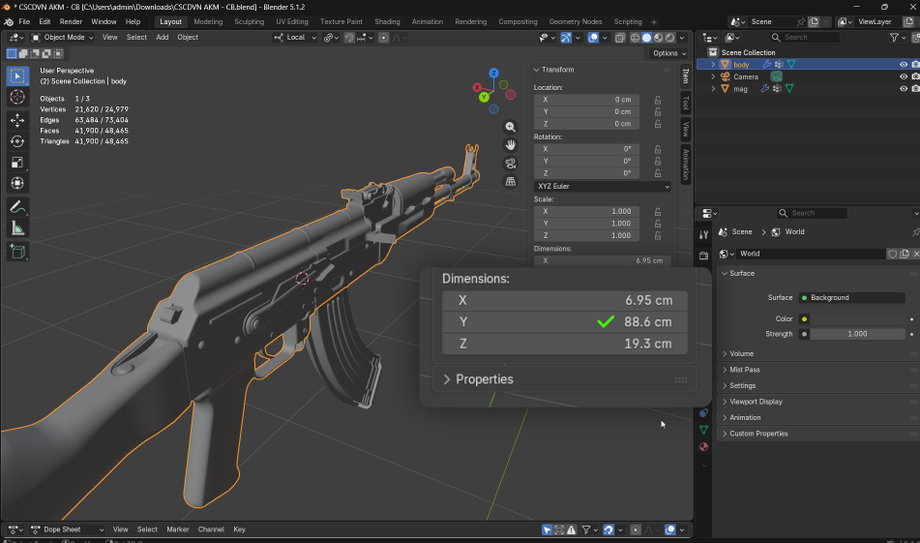Hide the body object in outliner
Image resolution: width=920 pixels, height=543 pixels.
tap(903, 65)
